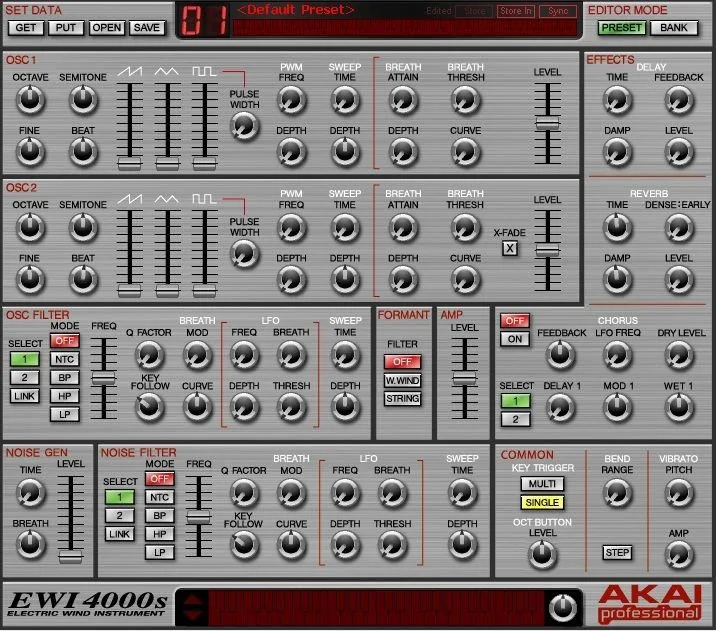This screenshot has width=716, height=631.
Task: Set Formant Filter to OFF
Action: (402, 362)
